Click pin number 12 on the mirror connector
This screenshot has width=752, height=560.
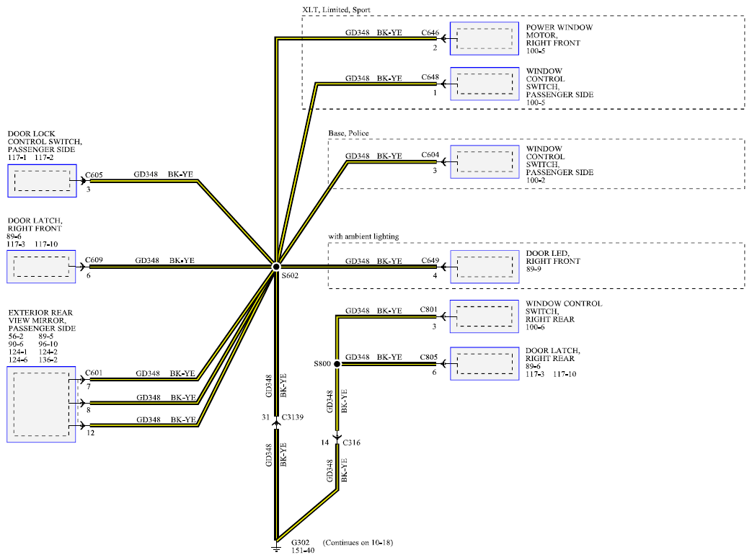(x=91, y=433)
